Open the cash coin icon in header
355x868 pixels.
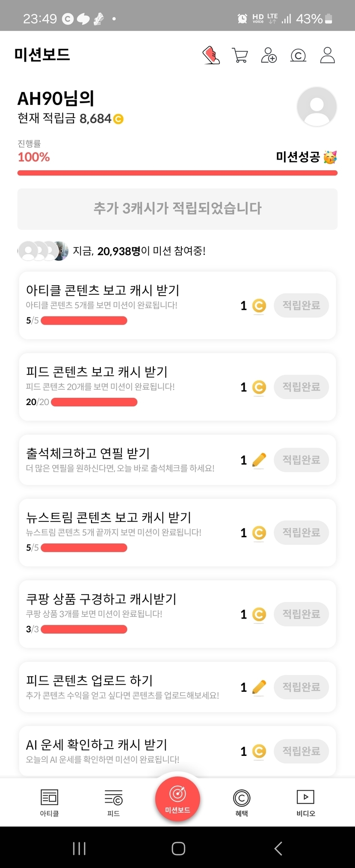pyautogui.click(x=298, y=56)
